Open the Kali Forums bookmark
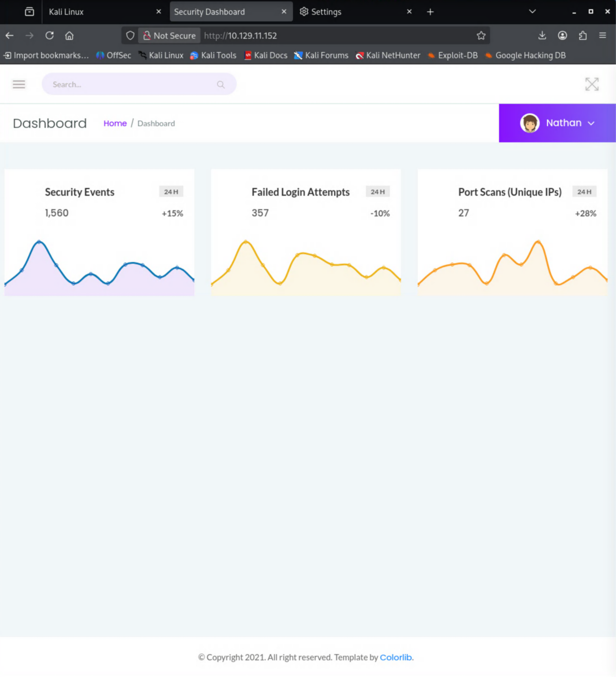The height and width of the screenshot is (677, 616). point(321,55)
